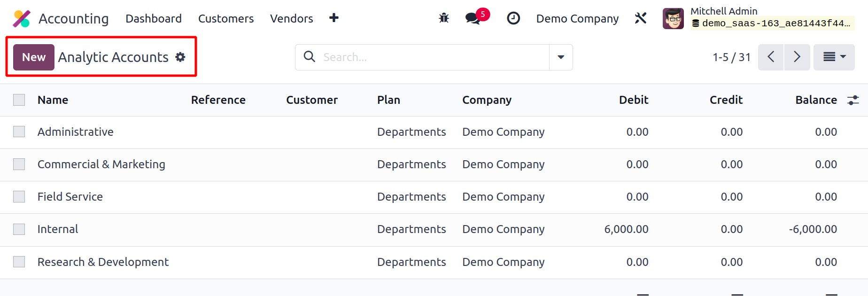Open the optional columns adjust icon
Screen dimensions: 868x296
click(853, 100)
